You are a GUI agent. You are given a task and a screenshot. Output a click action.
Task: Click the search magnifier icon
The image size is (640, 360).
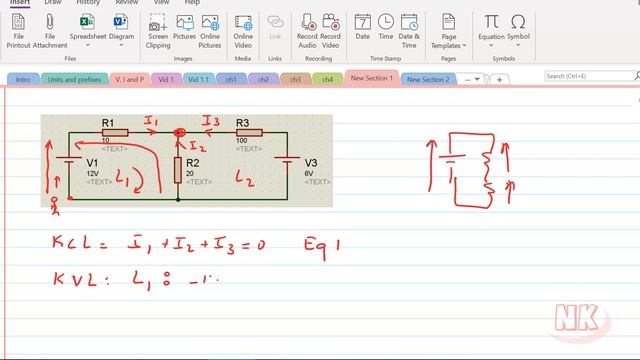click(637, 76)
